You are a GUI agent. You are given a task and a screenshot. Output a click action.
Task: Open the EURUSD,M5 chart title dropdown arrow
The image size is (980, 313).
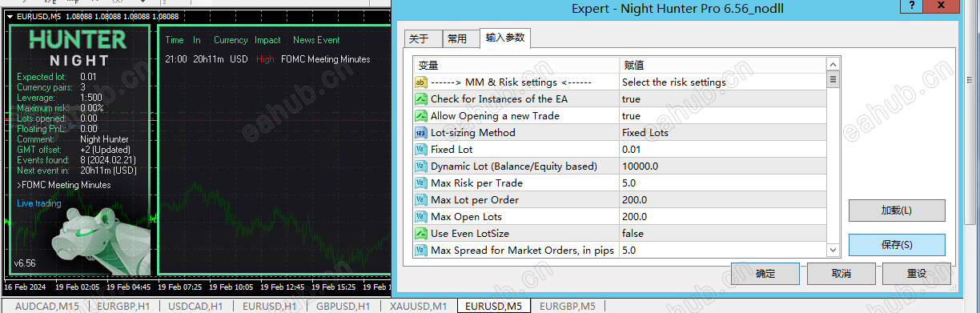point(10,16)
